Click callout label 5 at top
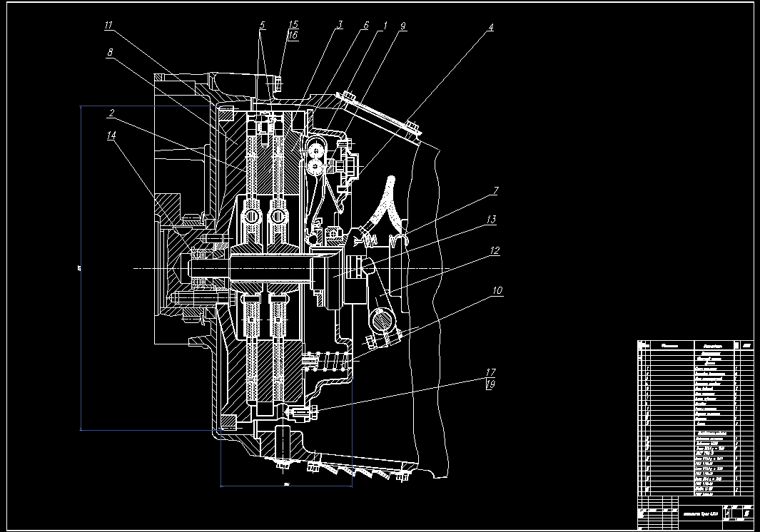Screen dimensions: 760x532 [262, 25]
